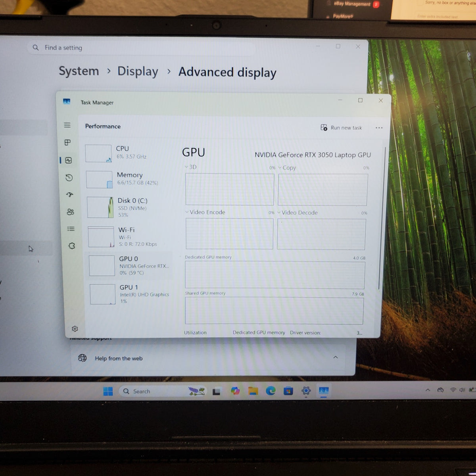Open Task Manager settings gear
Screen dimensions: 476x476
coord(75,328)
